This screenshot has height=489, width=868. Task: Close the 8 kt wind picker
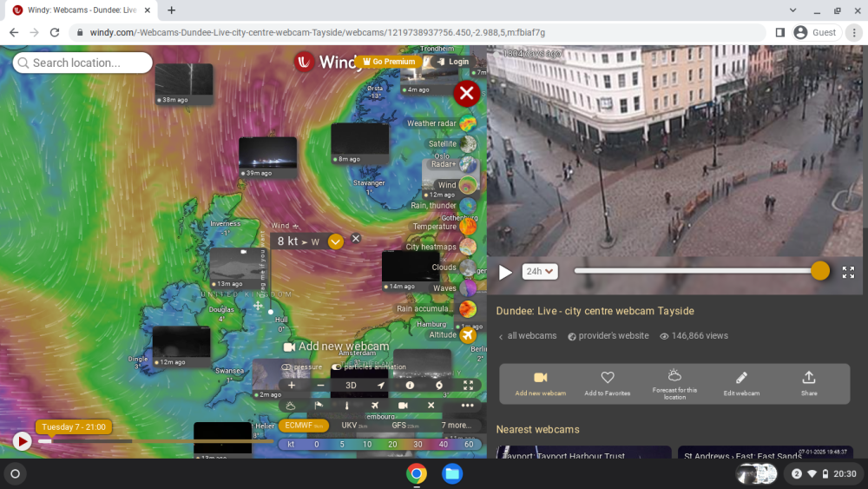[356, 238]
